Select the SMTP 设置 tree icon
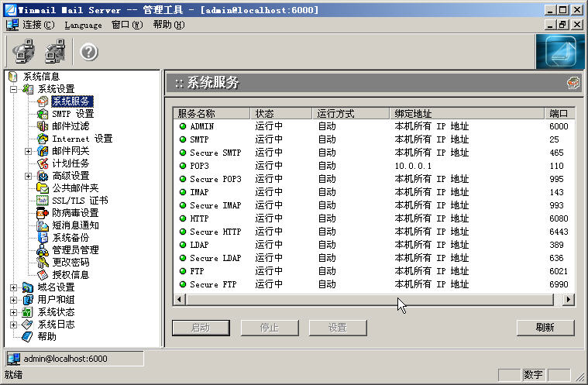Viewport: 588px width, 385px height. pos(43,114)
